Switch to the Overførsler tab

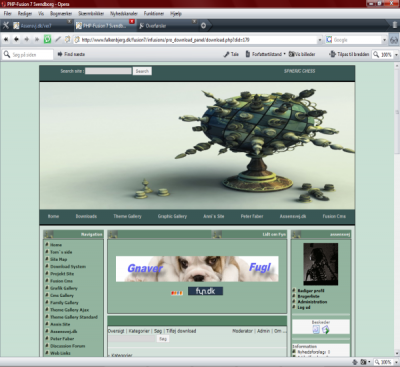pos(166,26)
